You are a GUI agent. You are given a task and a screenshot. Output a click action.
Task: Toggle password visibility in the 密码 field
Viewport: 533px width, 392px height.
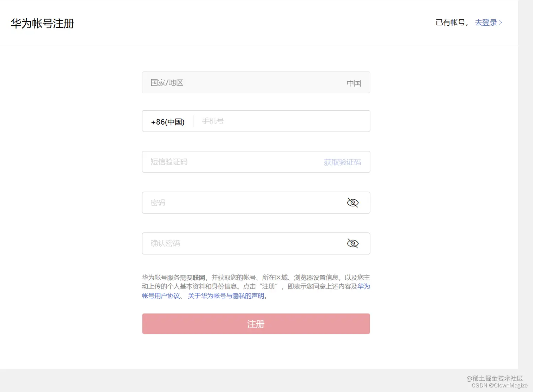(x=353, y=203)
